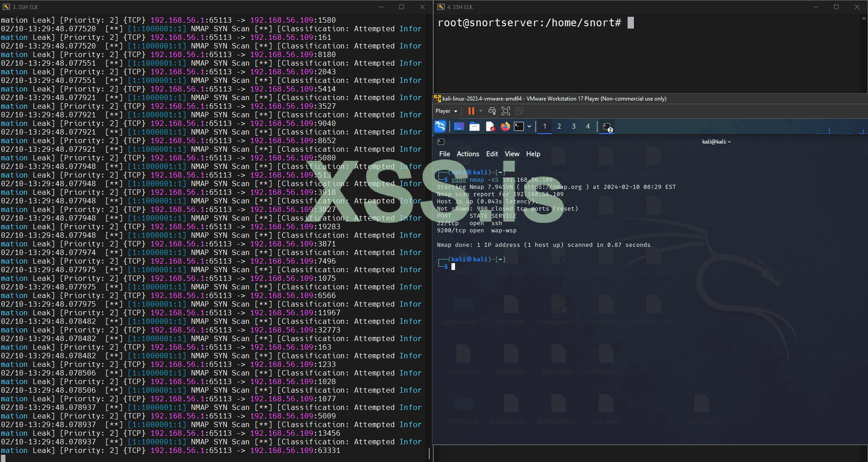This screenshot has width=868, height=462.
Task: Click alert destination 192.168.56.109:7496
Action: click(293, 261)
